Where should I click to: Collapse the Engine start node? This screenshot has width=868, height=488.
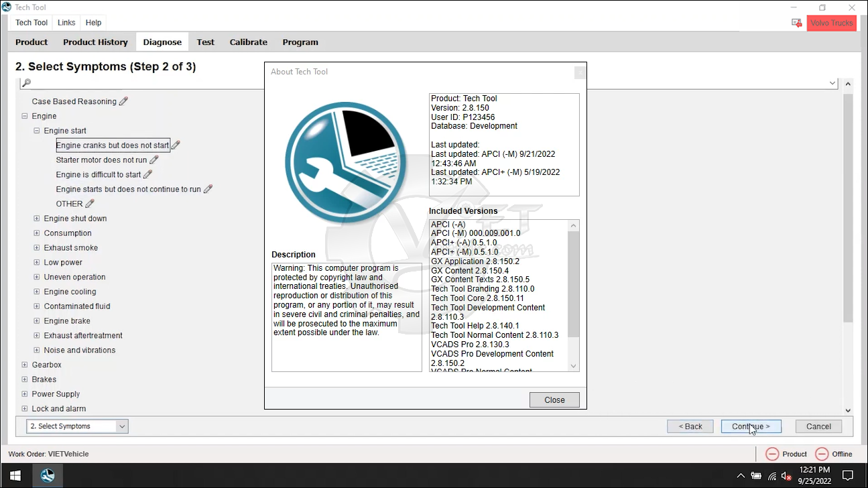pyautogui.click(x=37, y=131)
